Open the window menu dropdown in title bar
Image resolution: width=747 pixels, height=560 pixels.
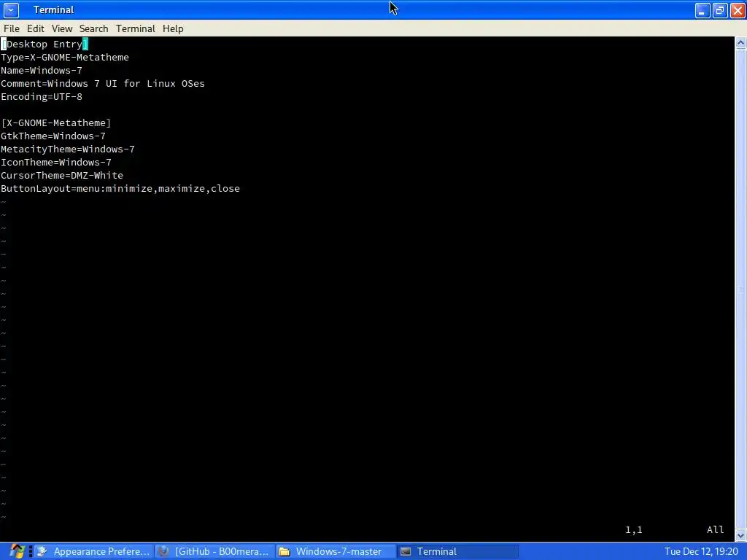point(11,10)
